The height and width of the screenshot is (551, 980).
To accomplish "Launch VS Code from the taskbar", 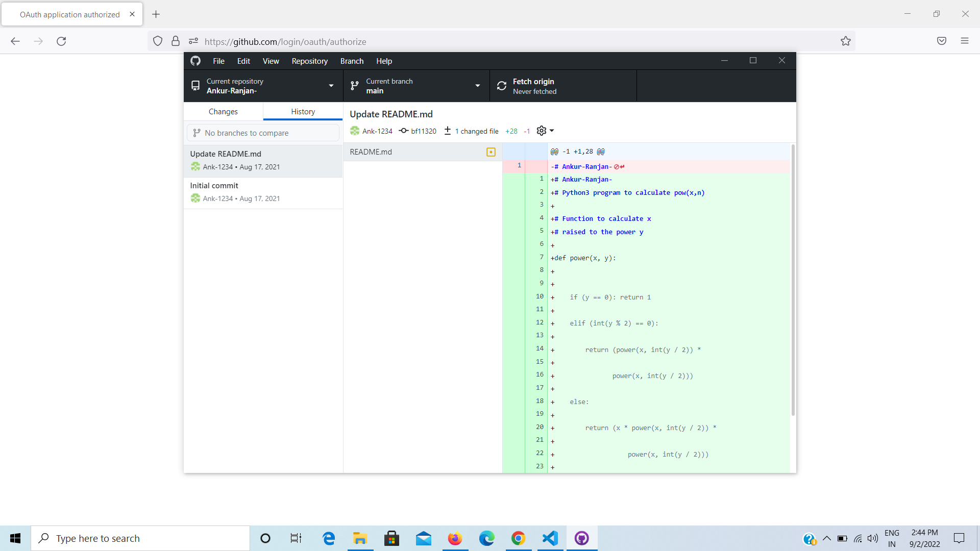I will (550, 538).
